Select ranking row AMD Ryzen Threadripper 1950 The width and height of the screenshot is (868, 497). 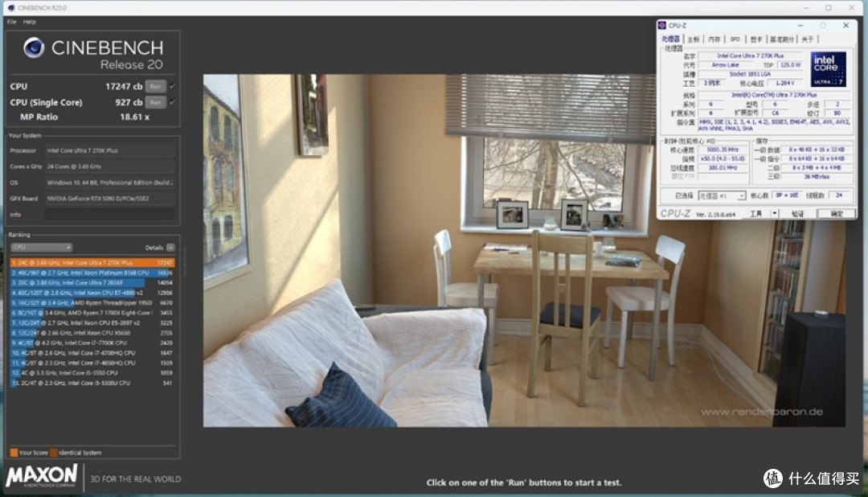(x=92, y=302)
